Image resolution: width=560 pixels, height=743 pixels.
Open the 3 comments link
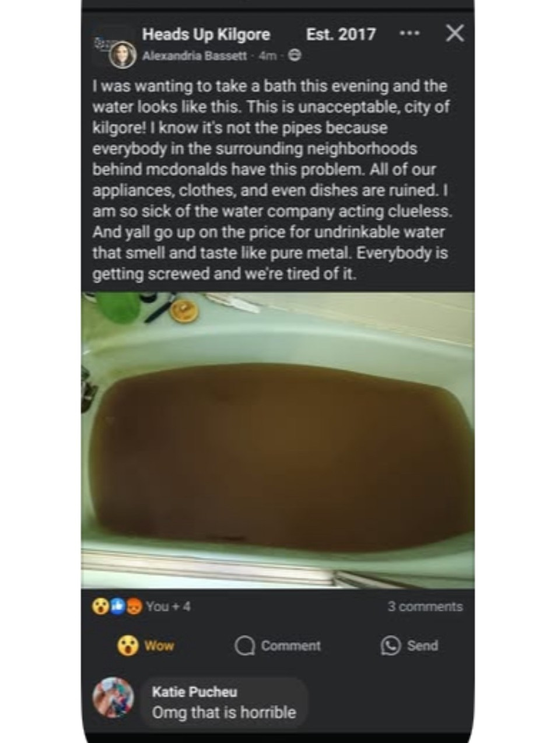[x=425, y=607]
